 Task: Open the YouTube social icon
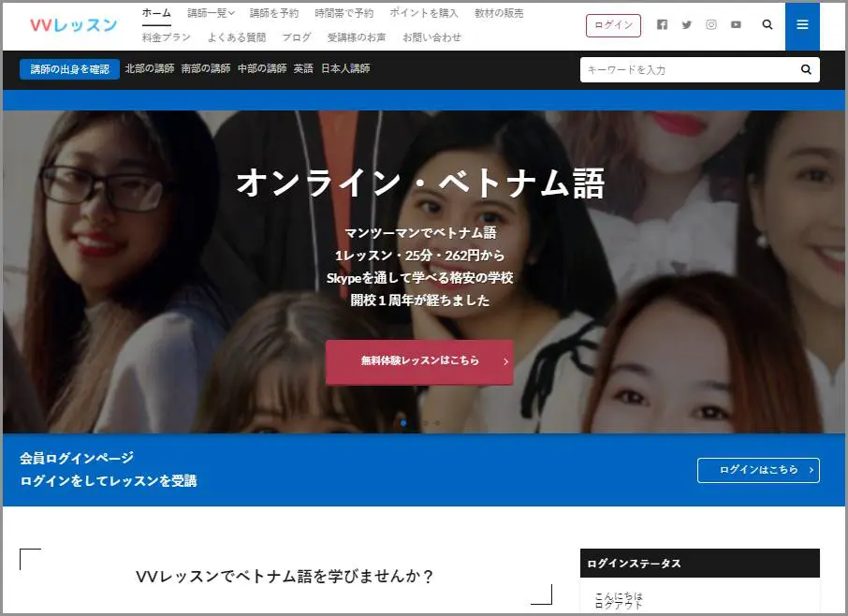pyautogui.click(x=736, y=24)
